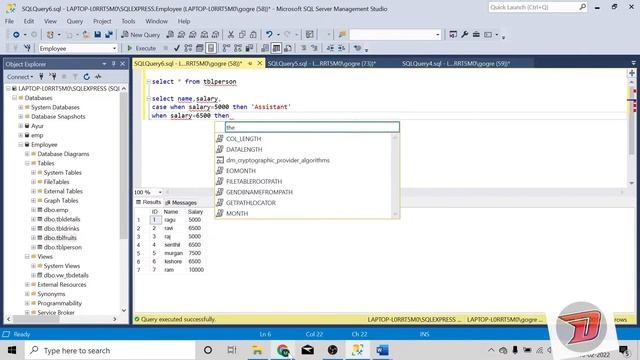
Task: Collapse the Views folder node
Action: pyautogui.click(x=27, y=257)
